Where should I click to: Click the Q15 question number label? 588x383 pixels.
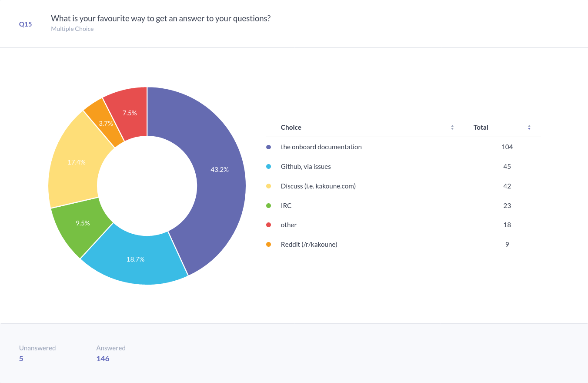click(25, 24)
